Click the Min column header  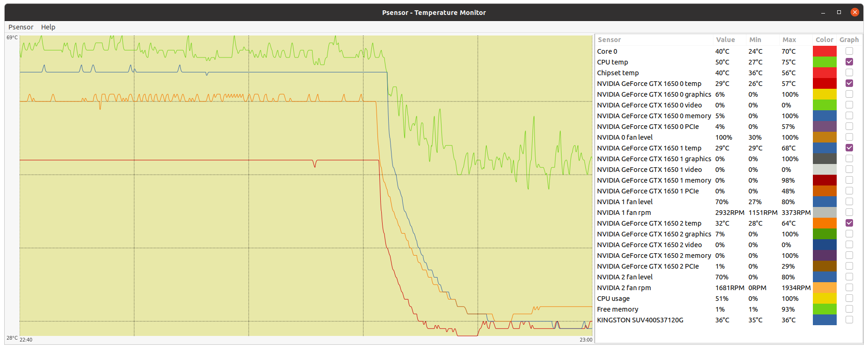755,40
